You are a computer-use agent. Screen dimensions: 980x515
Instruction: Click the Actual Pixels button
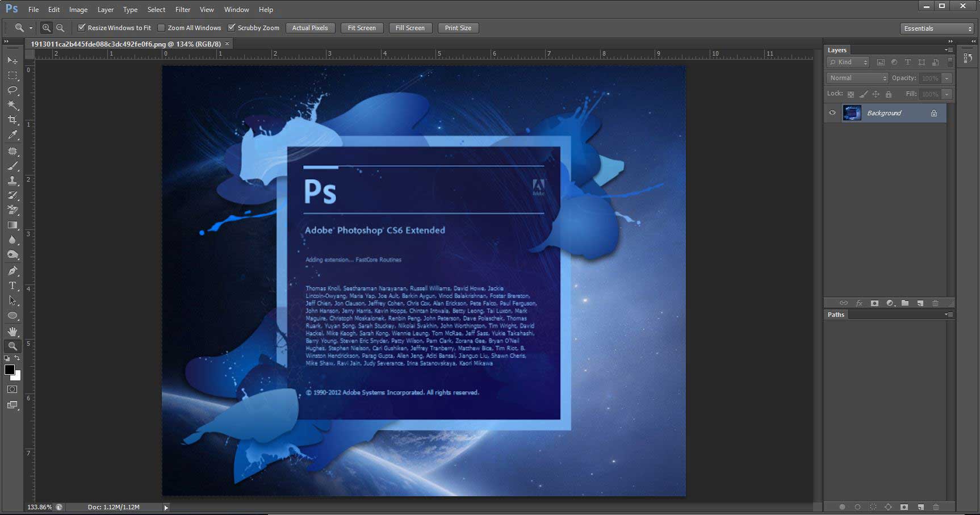point(310,28)
